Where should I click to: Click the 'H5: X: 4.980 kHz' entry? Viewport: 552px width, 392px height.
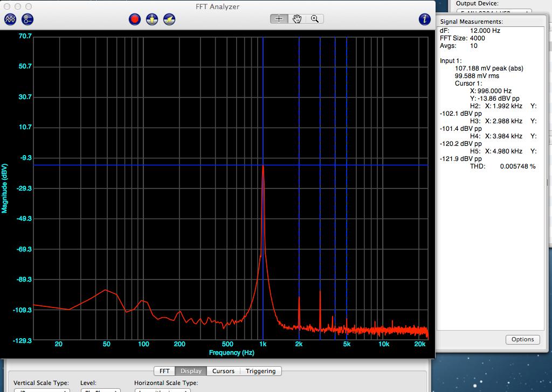[496, 151]
